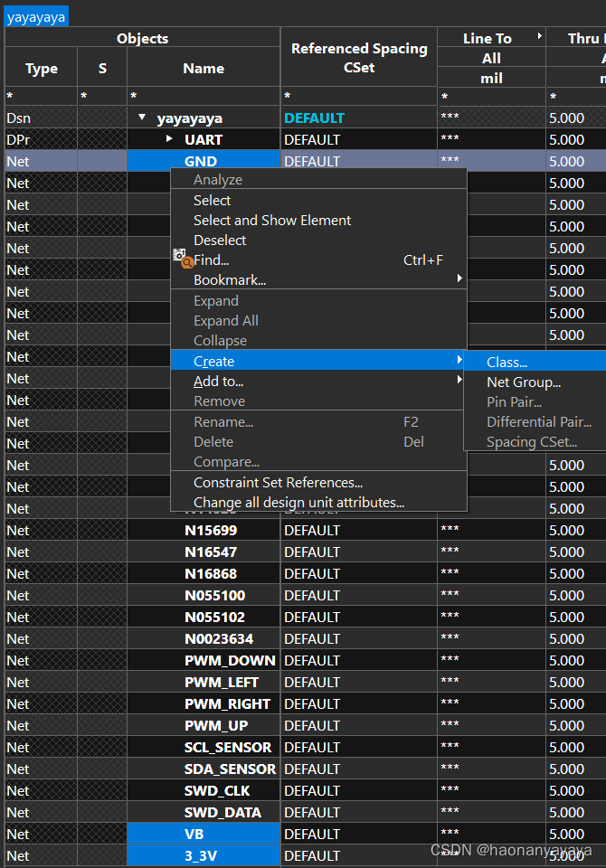Click the Objects group header
606x868 pixels.
point(142,38)
